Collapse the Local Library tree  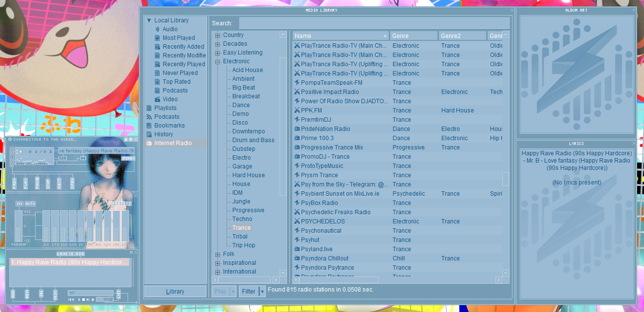point(149,20)
